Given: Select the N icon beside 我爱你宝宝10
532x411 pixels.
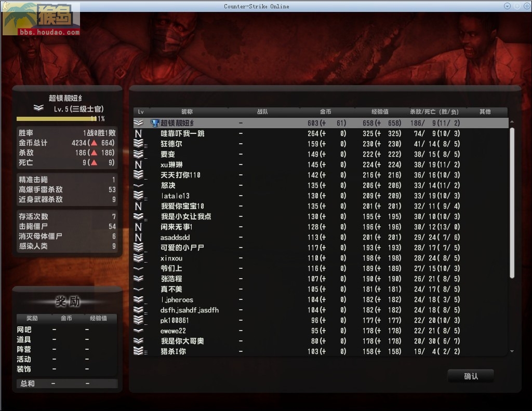Looking at the screenshot, I should tap(138, 206).
